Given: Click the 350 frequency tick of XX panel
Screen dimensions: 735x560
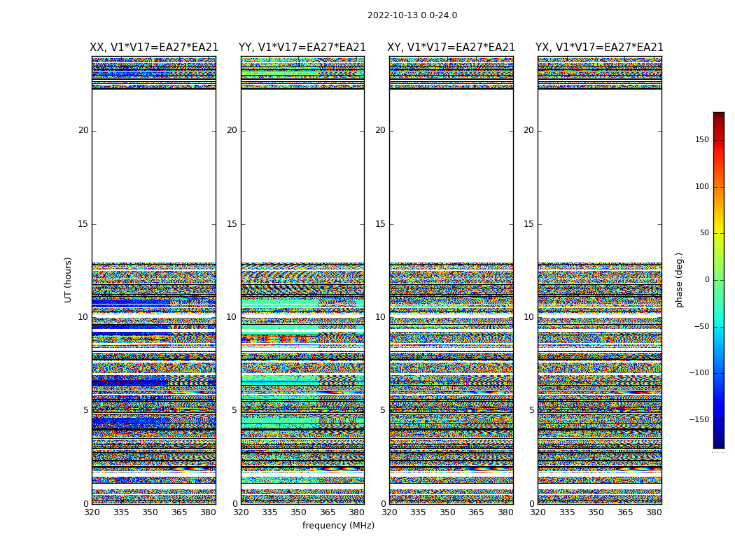Looking at the screenshot, I should pyautogui.click(x=150, y=512).
